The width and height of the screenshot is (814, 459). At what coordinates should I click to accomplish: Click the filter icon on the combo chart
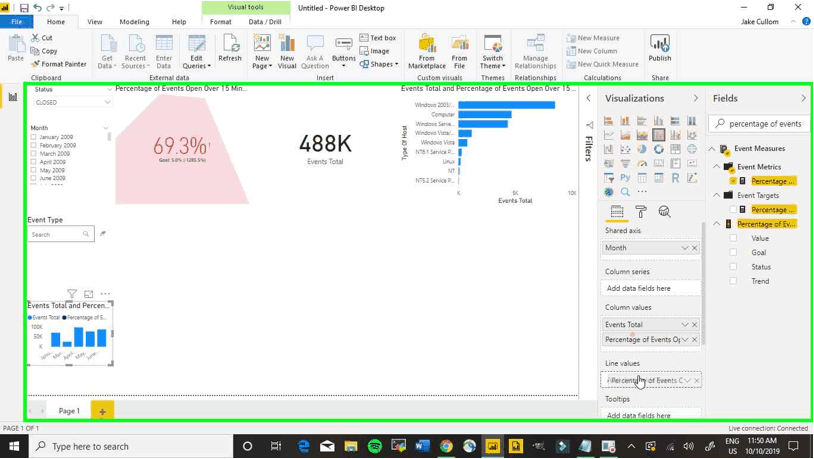pos(72,294)
